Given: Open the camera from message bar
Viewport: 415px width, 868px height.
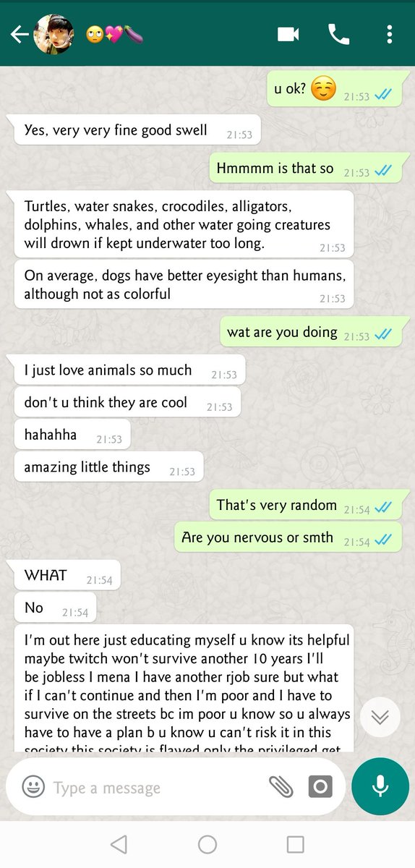Looking at the screenshot, I should pos(320,787).
